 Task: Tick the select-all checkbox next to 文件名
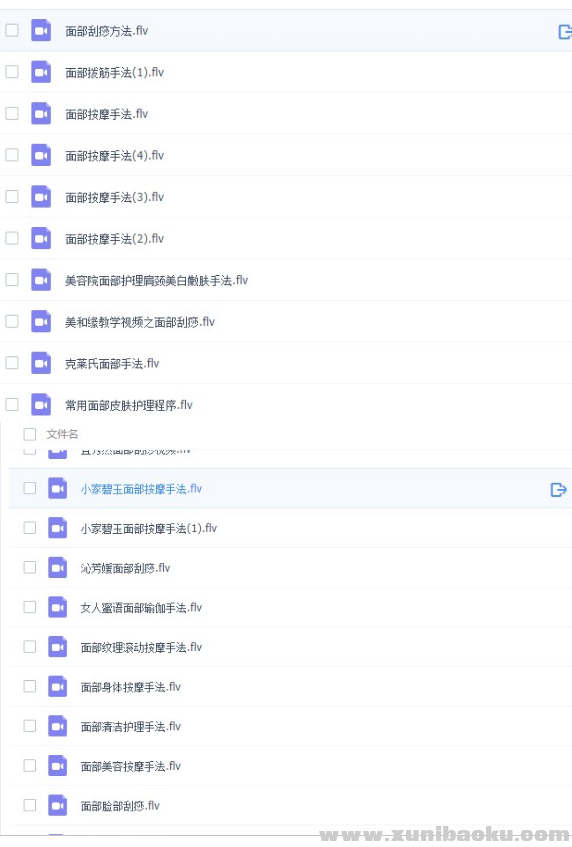pyautogui.click(x=30, y=434)
